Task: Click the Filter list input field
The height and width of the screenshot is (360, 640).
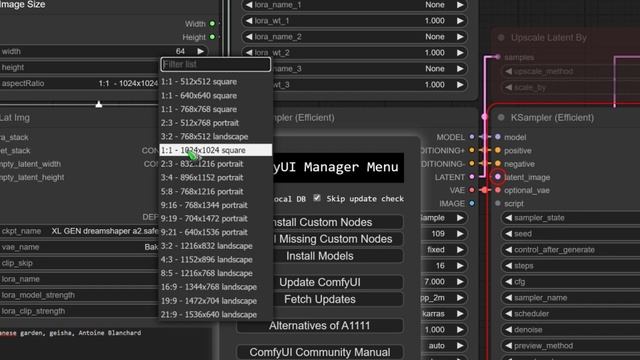Action: click(216, 64)
